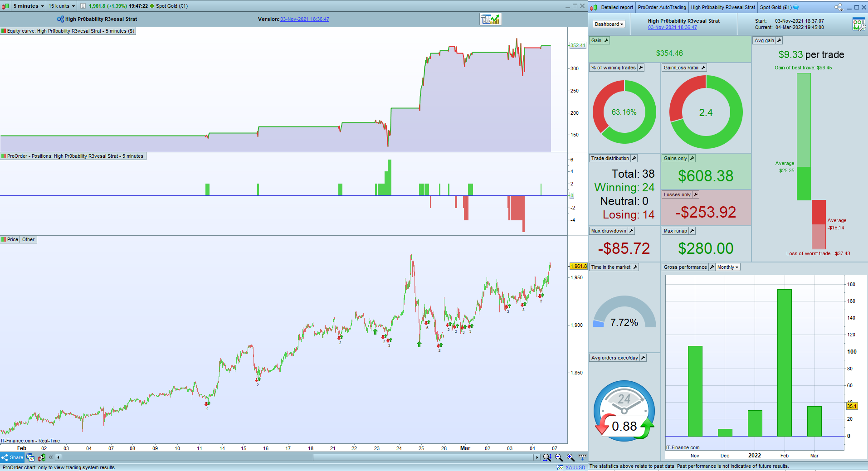Click the candlestick chart style icon
The image size is (868, 471).
(x=5, y=6)
